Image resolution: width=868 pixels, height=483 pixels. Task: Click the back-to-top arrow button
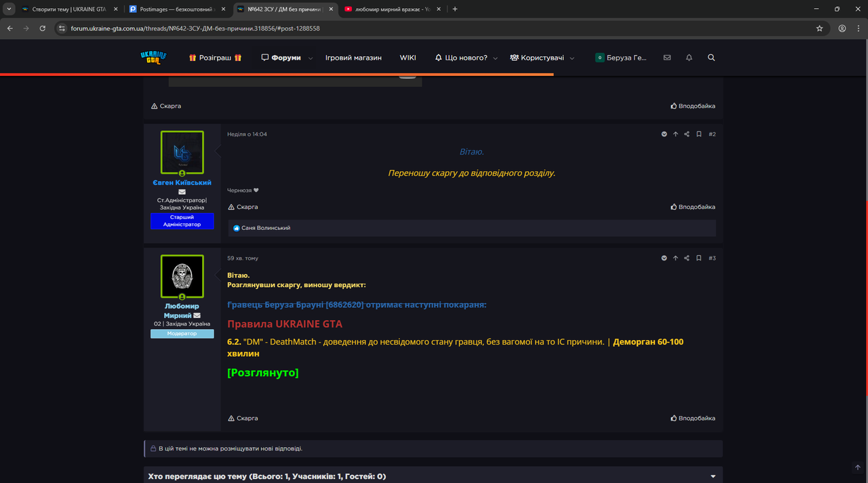858,467
